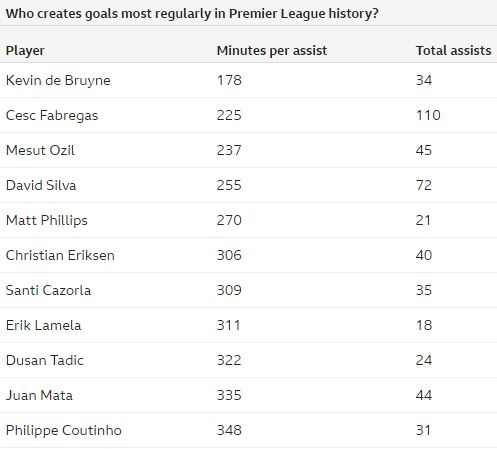Click Kevin de Bruyne's 178 minutes value
Viewport: 497px width, 449px height.
click(229, 80)
